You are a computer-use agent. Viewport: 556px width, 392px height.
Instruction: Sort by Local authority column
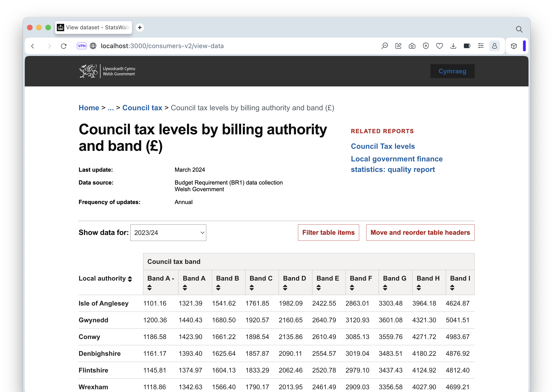[x=130, y=279]
